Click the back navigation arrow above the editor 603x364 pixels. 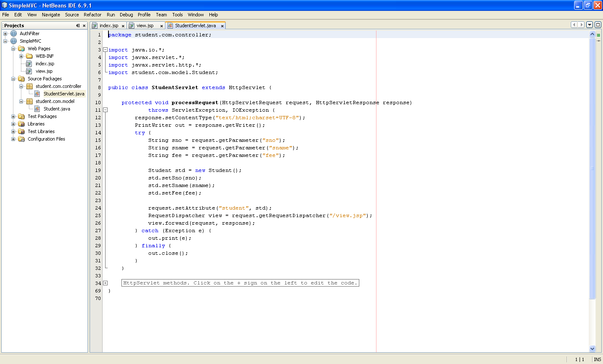click(574, 25)
